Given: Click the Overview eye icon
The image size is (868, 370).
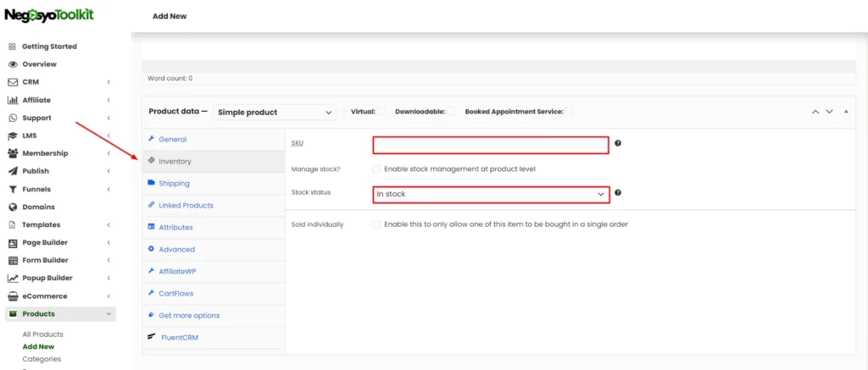Looking at the screenshot, I should point(12,64).
